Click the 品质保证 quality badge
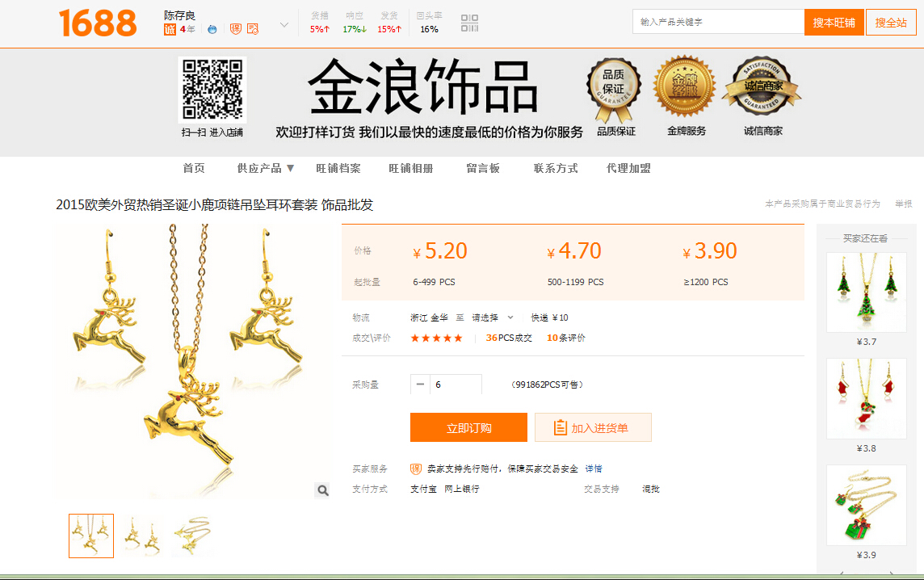Screen dimensions: 924x580 pyautogui.click(x=614, y=88)
